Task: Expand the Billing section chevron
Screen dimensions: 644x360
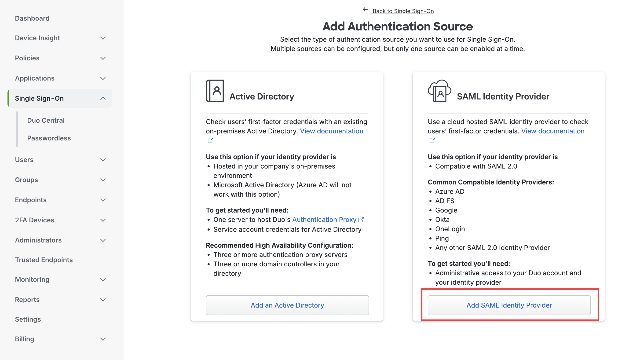Action: 103,339
